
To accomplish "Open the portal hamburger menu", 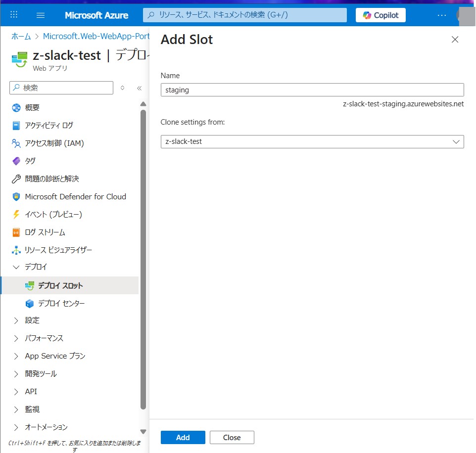I will pos(41,15).
